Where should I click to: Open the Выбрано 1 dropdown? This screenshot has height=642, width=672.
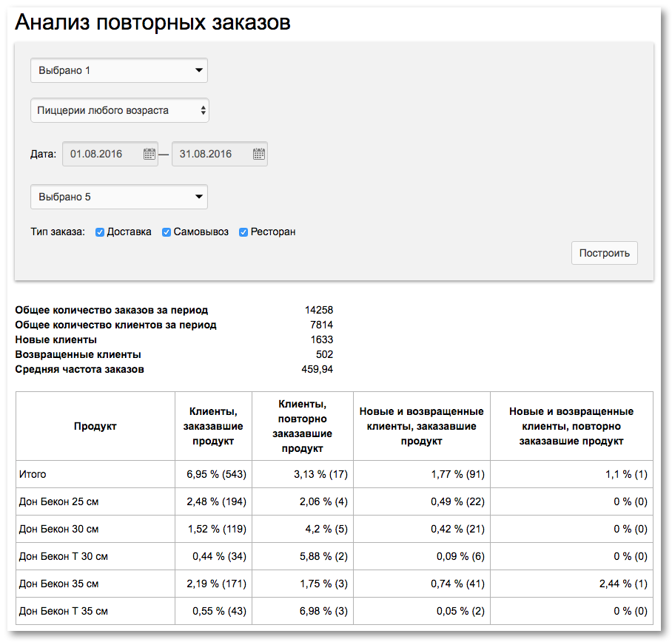pyautogui.click(x=119, y=70)
